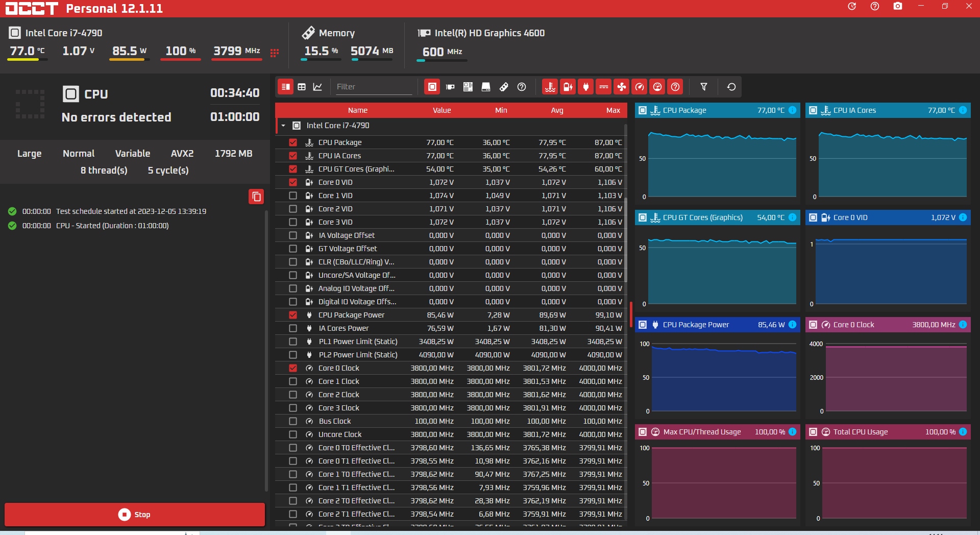
Task: Toggle storage drive sensor filter
Action: (486, 87)
